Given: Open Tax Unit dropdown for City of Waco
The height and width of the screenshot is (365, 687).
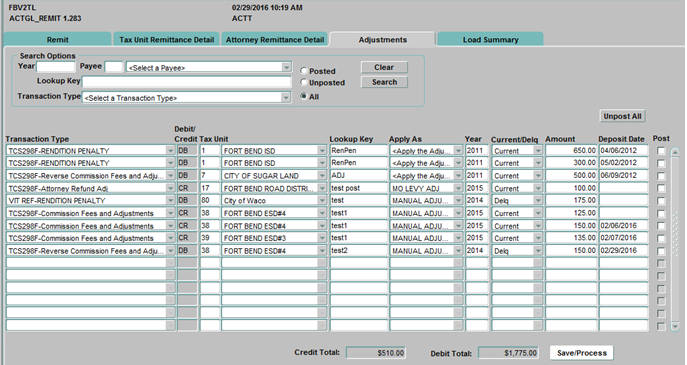Looking at the screenshot, I should (322, 200).
